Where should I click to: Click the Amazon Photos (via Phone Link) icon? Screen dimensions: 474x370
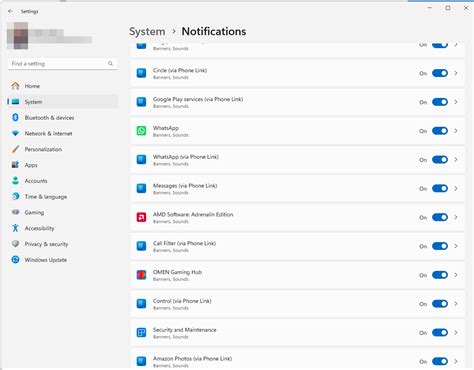(x=141, y=361)
